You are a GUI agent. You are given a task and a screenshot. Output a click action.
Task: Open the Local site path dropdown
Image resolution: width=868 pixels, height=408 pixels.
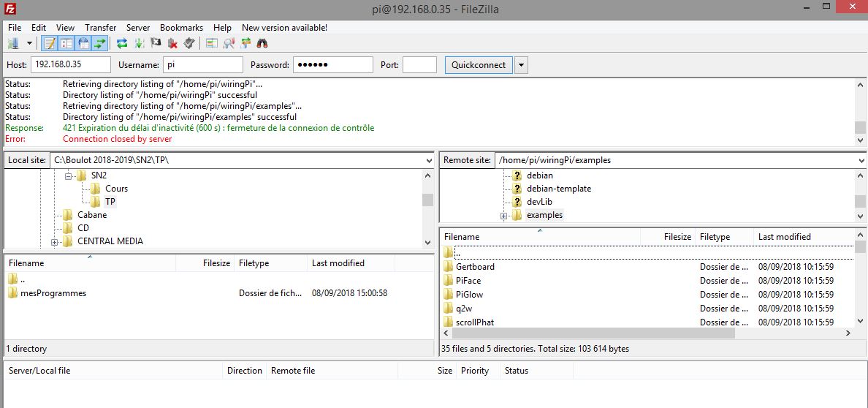[x=428, y=160]
